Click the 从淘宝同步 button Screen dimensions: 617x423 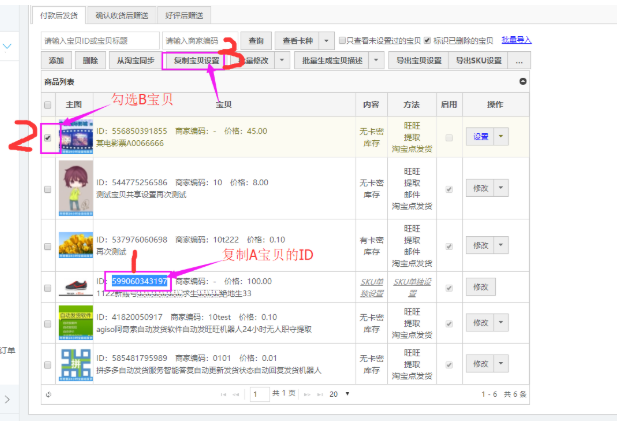(133, 61)
